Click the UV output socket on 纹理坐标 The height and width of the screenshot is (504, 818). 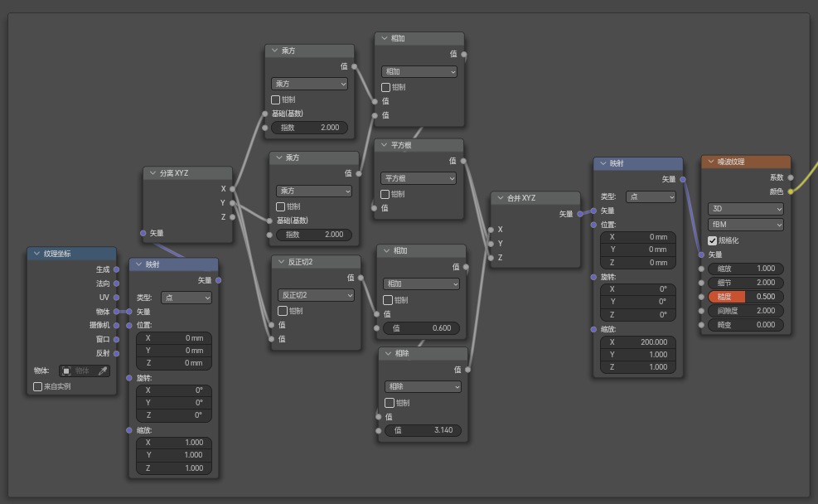(x=116, y=297)
